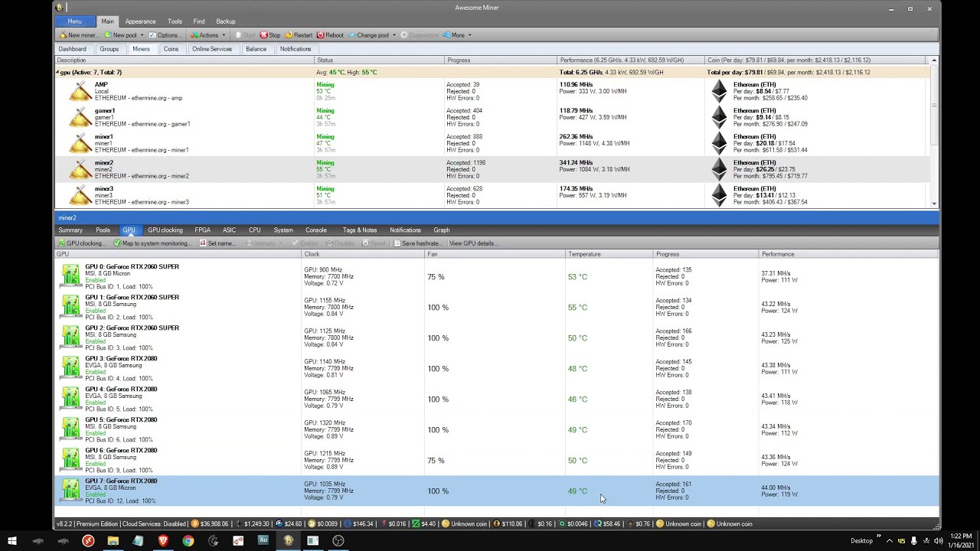The width and height of the screenshot is (980, 551).
Task: Collapse the gpu group expander
Action: pos(57,73)
